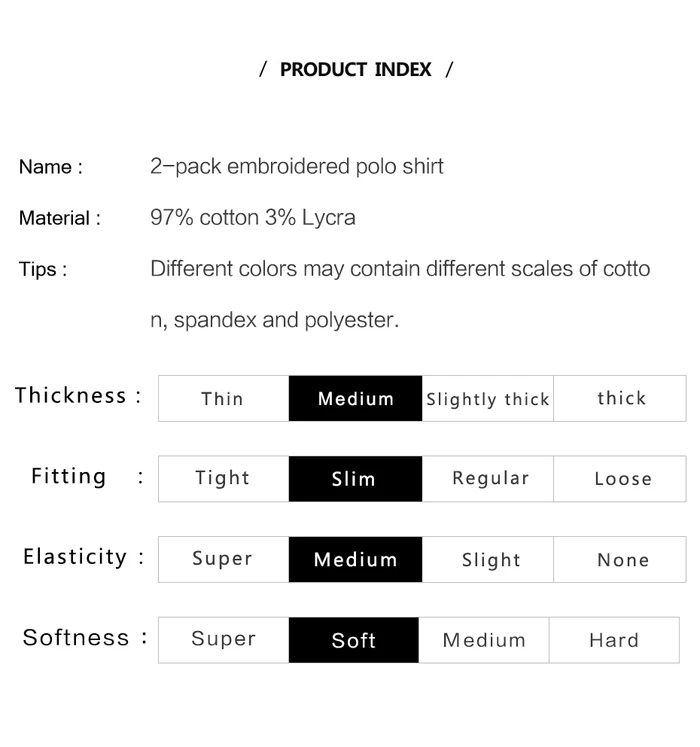Select the Loose fitting option
700x747 pixels.
(622, 479)
